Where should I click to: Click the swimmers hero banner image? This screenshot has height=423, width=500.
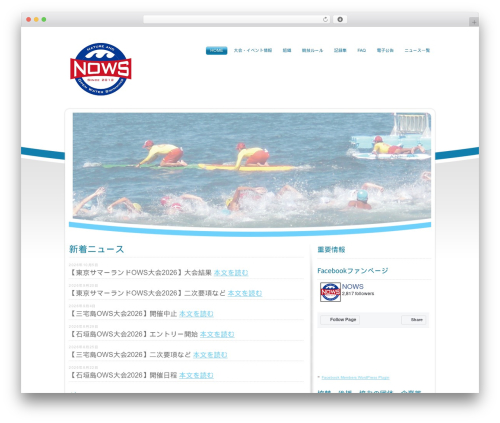click(x=252, y=170)
